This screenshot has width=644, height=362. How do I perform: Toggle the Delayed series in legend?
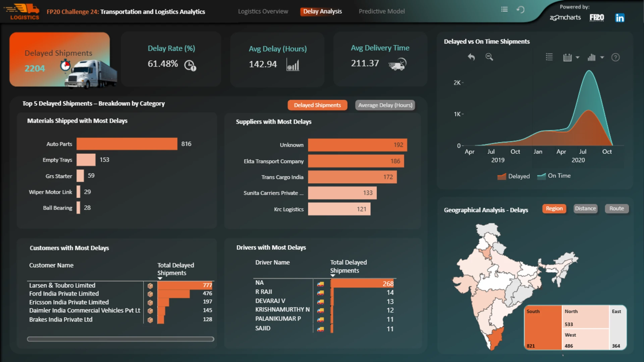pyautogui.click(x=514, y=176)
